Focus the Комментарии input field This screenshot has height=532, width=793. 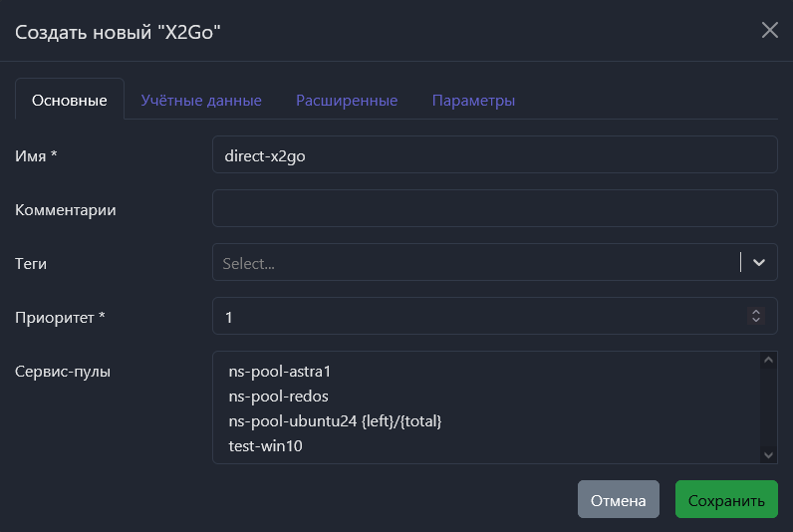click(x=494, y=209)
